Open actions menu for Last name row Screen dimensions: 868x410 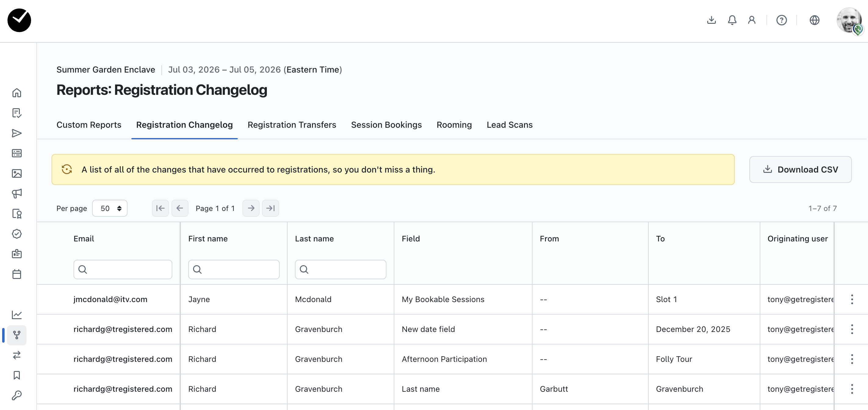(x=852, y=389)
